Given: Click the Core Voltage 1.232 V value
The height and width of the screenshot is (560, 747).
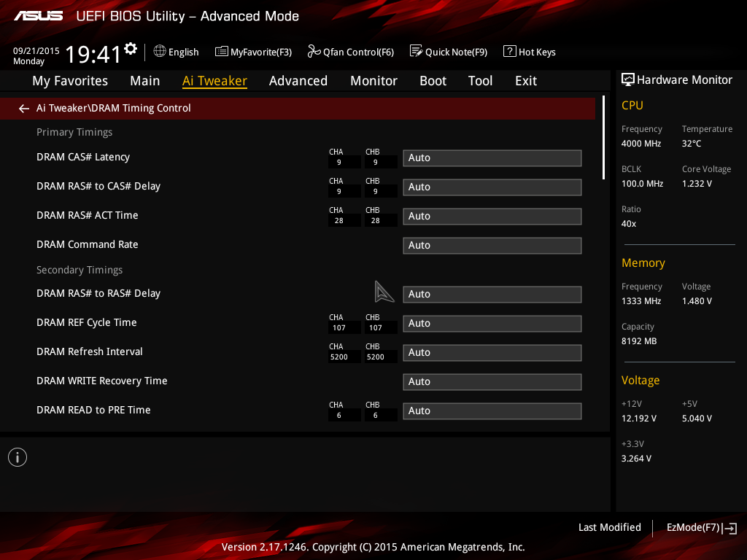Looking at the screenshot, I should (697, 183).
